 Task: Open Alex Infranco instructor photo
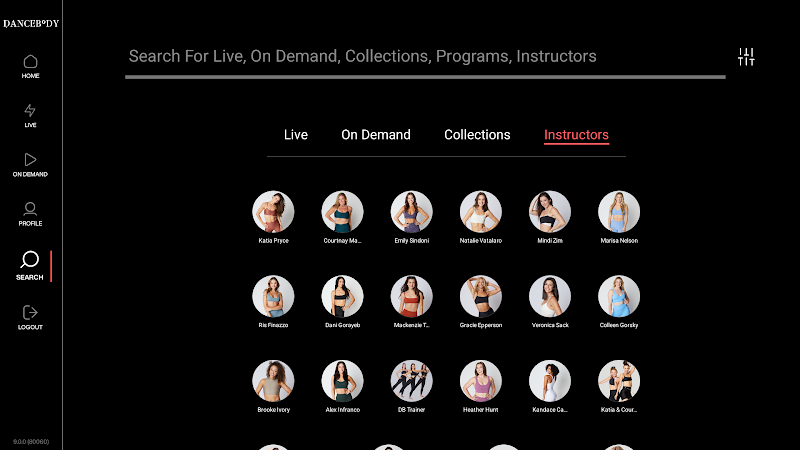pyautogui.click(x=342, y=381)
